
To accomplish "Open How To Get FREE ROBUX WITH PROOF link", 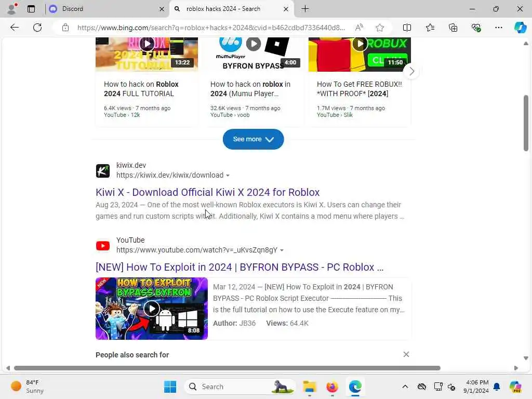I will [x=360, y=89].
